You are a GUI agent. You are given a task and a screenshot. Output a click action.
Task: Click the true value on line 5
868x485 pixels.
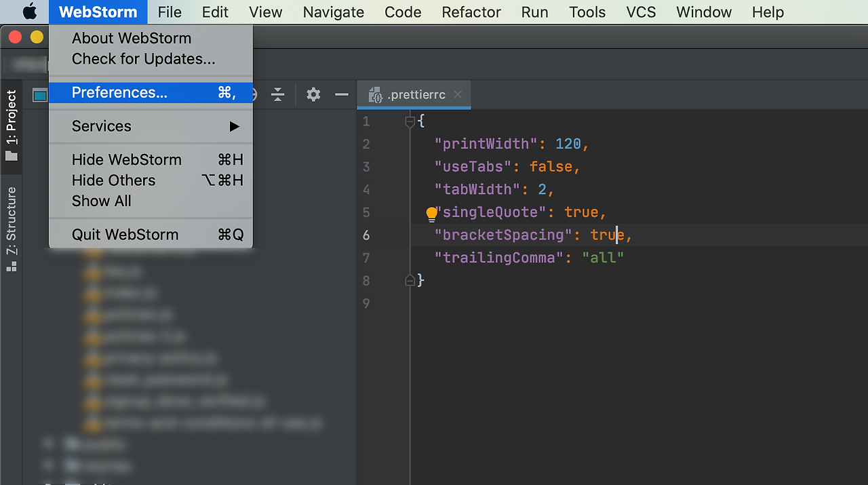point(581,212)
